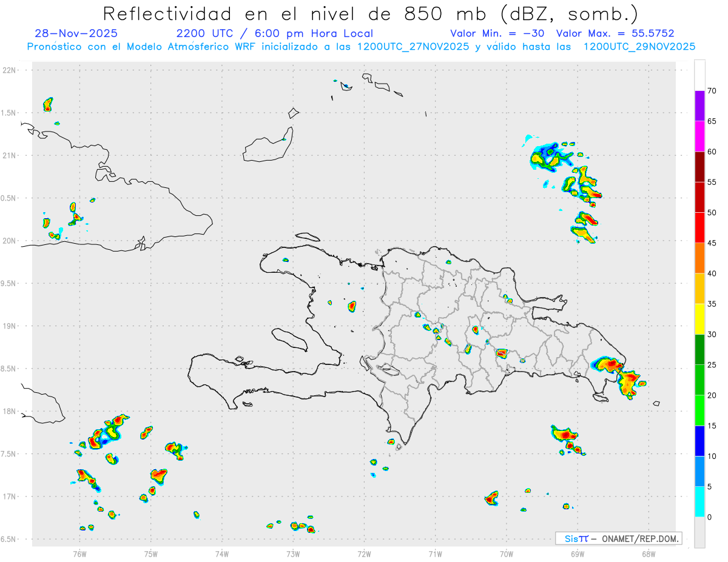Image resolution: width=728 pixels, height=562 pixels.
Task: Click the color bar label '20'
Action: (x=712, y=395)
